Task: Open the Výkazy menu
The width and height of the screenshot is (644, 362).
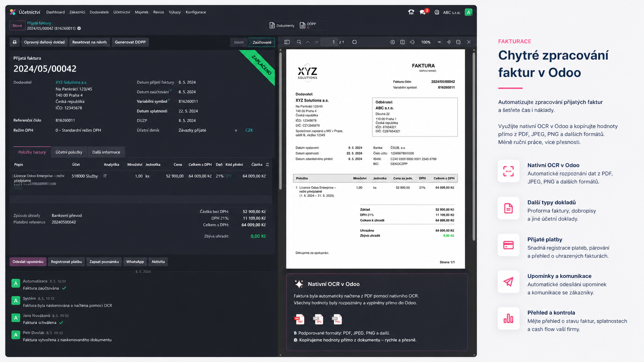Action: (174, 12)
